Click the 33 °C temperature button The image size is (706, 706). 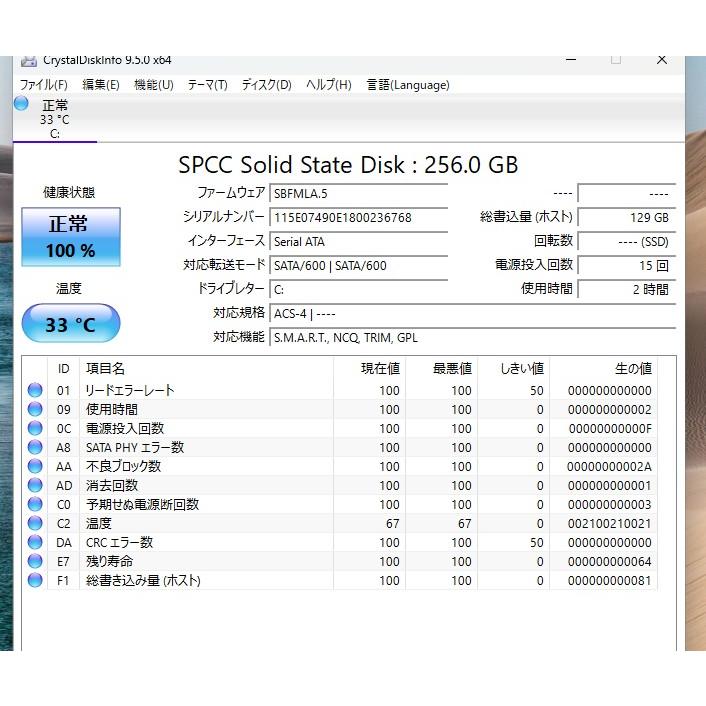pos(71,323)
